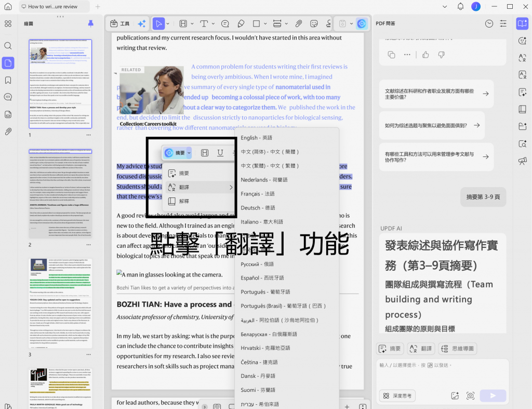532x409 pixels.
Task: Click suggestion 如何為綜述選題與聚焦
Action: tap(432, 126)
